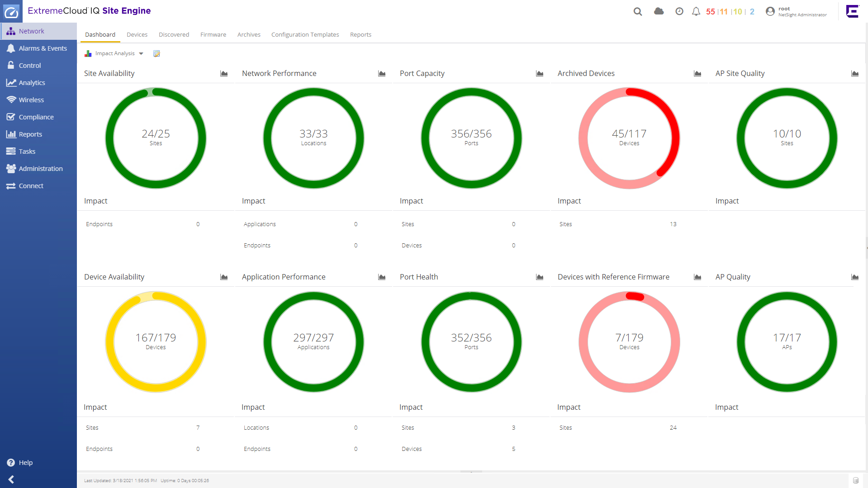The image size is (868, 488).
Task: Open Application Performance chart icon
Action: point(382,277)
